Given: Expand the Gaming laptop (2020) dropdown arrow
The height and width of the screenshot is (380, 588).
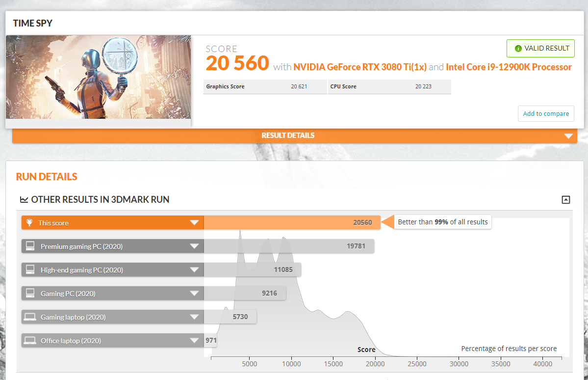Looking at the screenshot, I should point(194,317).
